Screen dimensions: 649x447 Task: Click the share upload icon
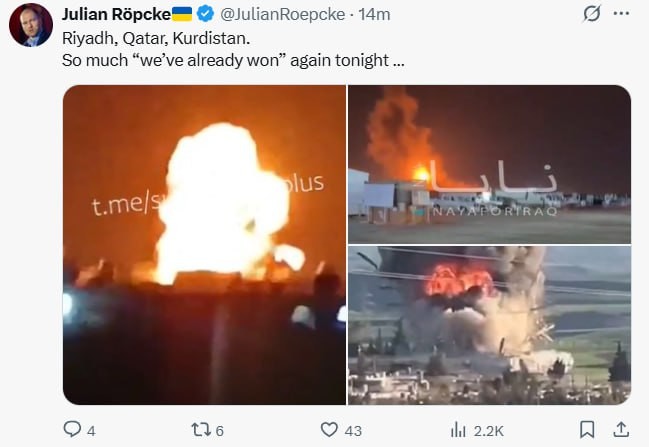(x=621, y=429)
